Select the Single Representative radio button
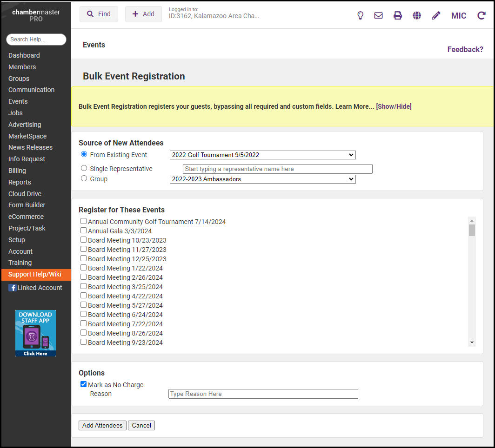Screen dimensions: 495x448 coord(84,168)
